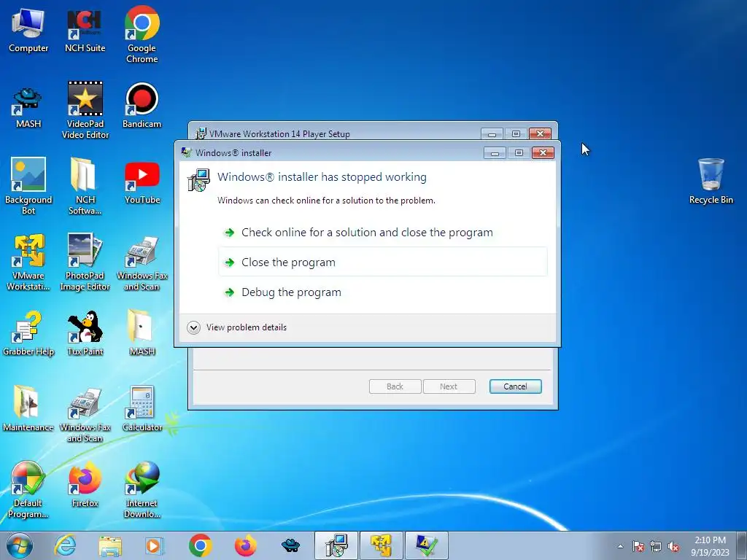Viewport: 747px width, 560px height.
Task: Select VMware Workstation desktop shortcut
Action: tap(28, 262)
